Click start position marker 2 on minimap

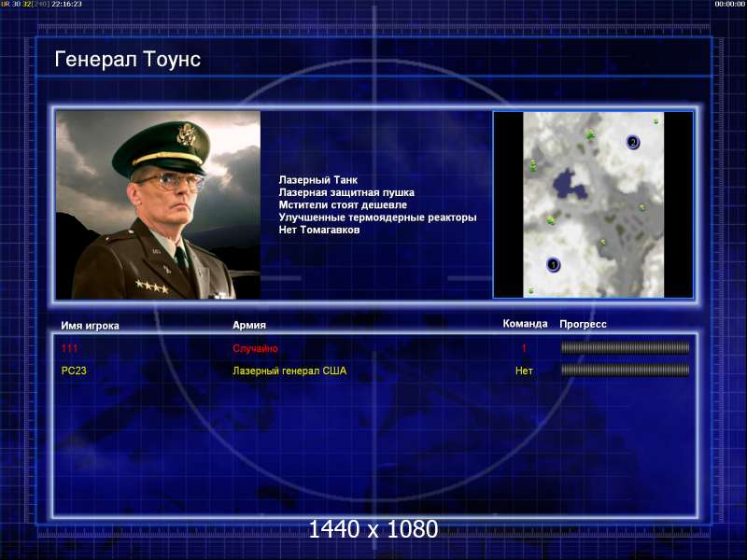[633, 142]
